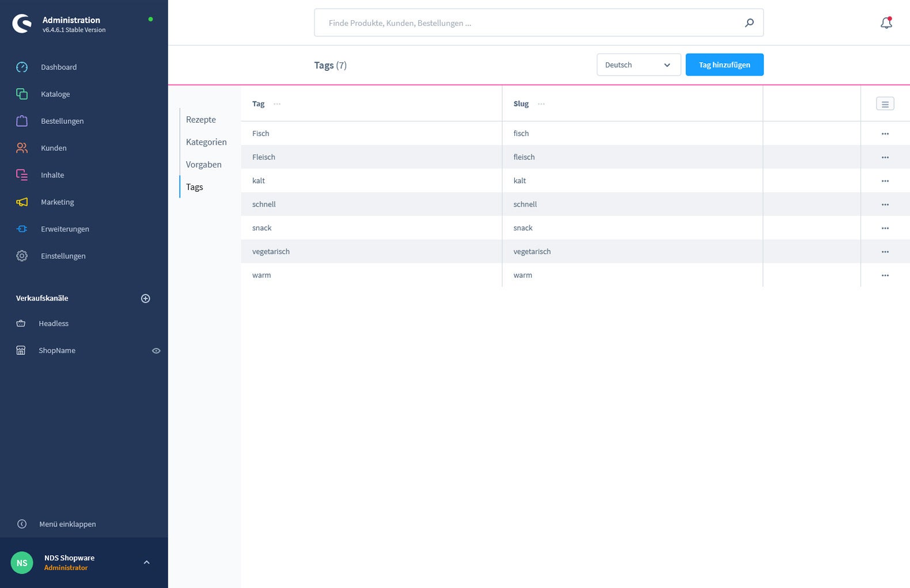Toggle ShopName storefront eye preview
This screenshot has height=588, width=910.
tap(156, 351)
